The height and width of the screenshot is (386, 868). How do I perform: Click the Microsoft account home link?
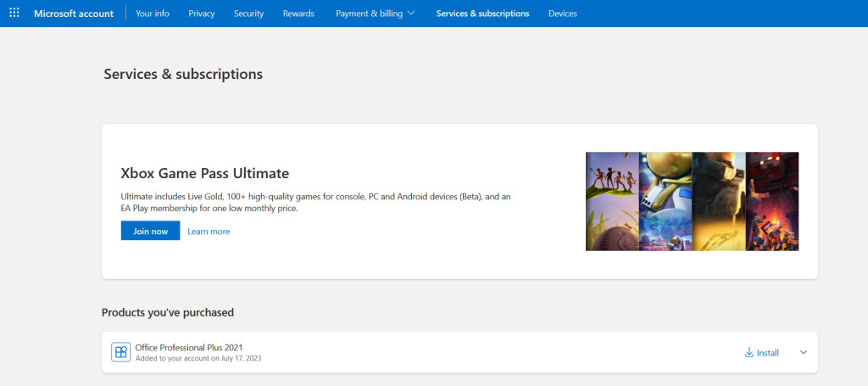coord(74,14)
